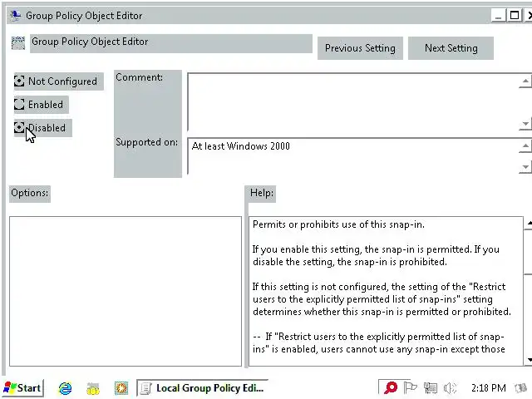Screen dimensions: 532x399
Task: Click the empty Options list box
Action: [x=126, y=291]
